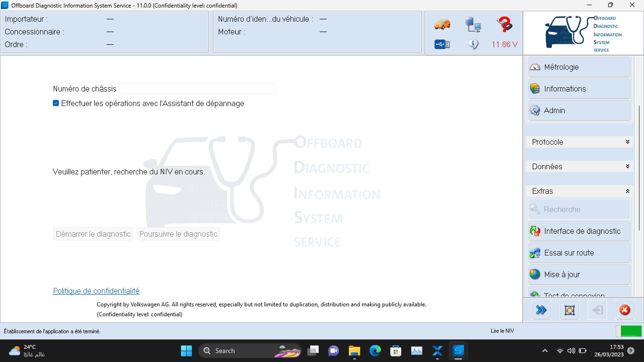
Task: Open the Politique de confidentialité link
Action: point(96,291)
